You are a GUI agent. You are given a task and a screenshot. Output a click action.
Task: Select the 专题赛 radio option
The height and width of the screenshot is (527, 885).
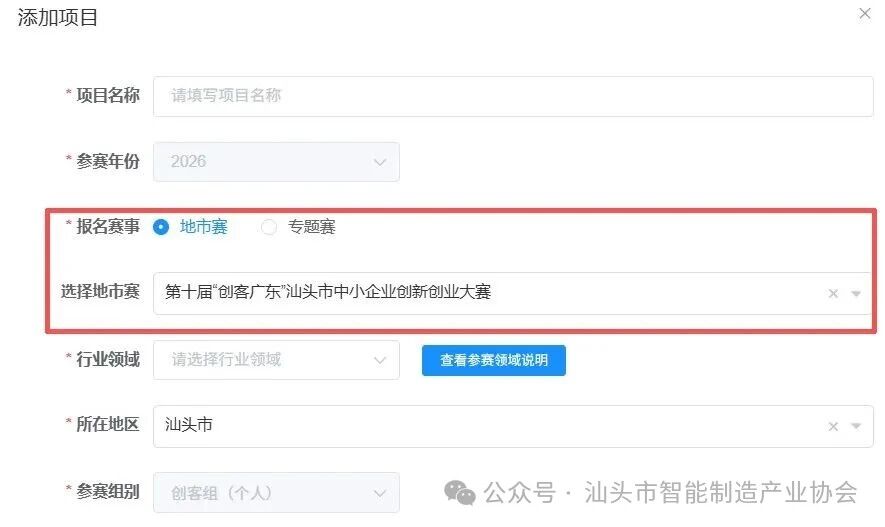click(269, 227)
